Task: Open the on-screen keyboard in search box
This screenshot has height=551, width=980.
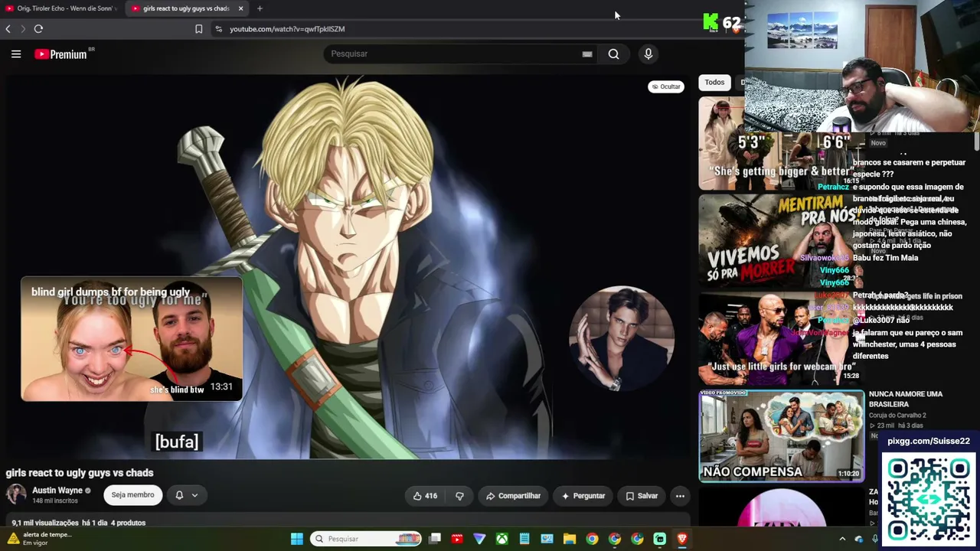Action: pyautogui.click(x=587, y=54)
